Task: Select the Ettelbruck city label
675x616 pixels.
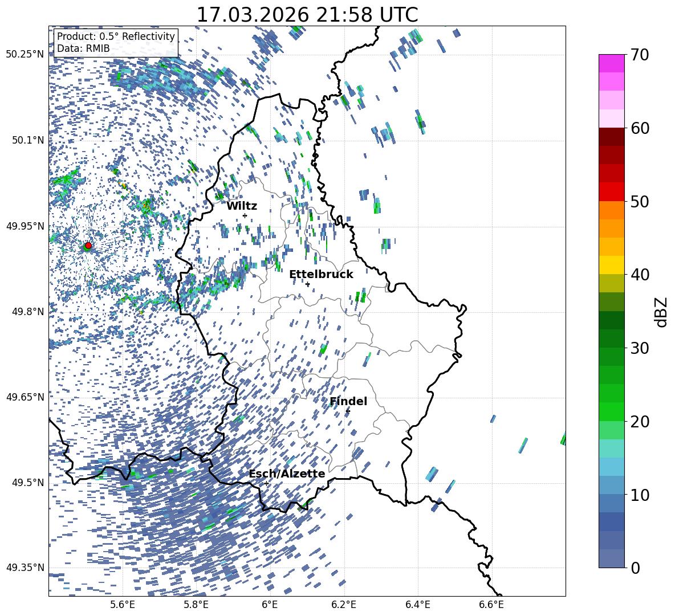Action: 321,275
